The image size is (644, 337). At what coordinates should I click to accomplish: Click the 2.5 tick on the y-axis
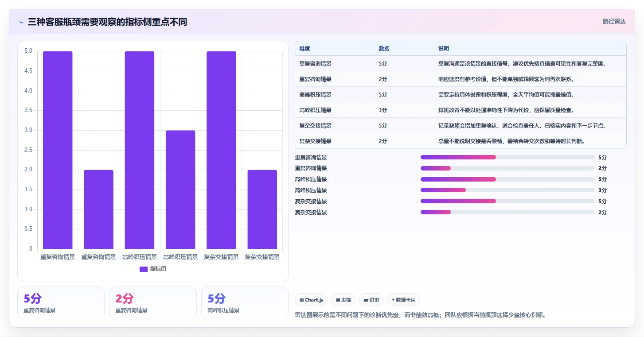point(28,150)
